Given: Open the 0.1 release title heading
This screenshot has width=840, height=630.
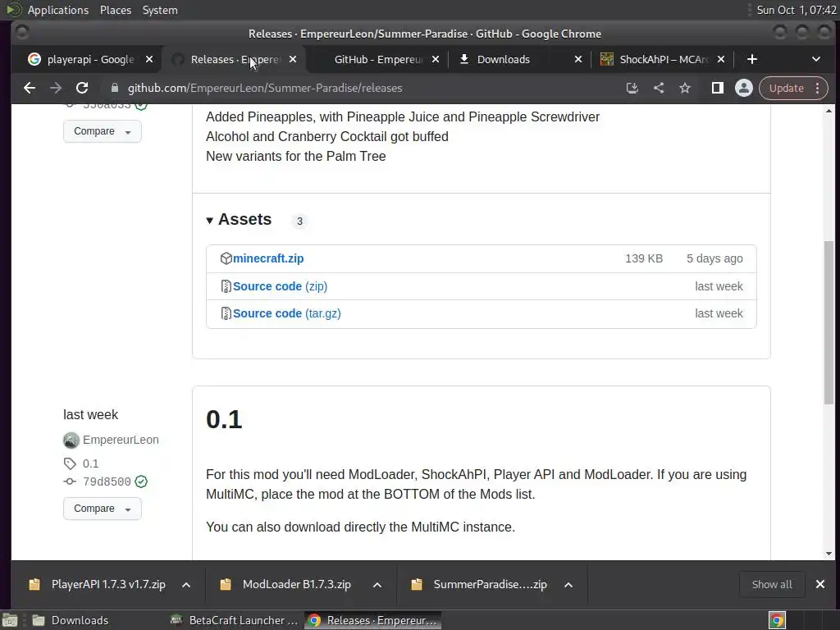Looking at the screenshot, I should click(224, 419).
